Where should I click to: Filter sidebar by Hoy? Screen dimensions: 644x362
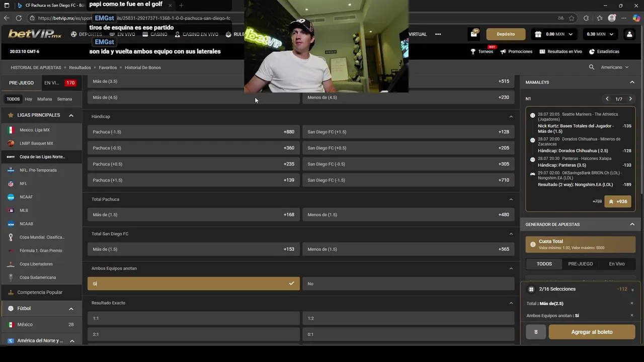coord(29,99)
